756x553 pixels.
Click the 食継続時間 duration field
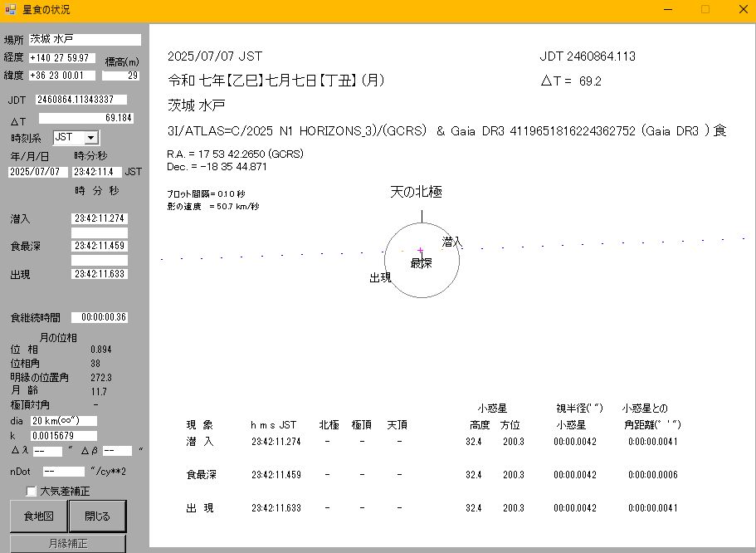tap(100, 317)
